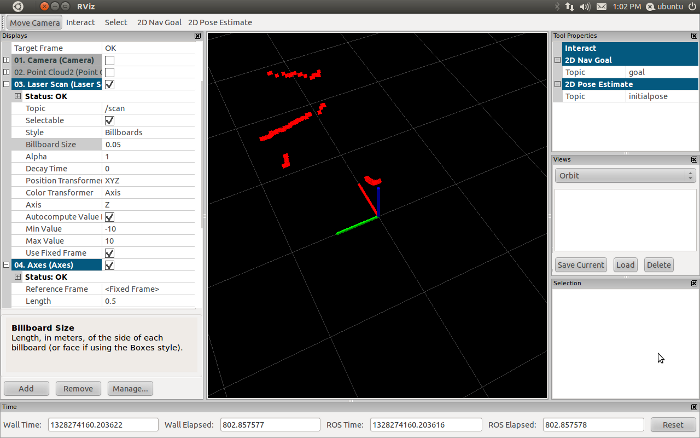Screen dimensions: 700x438
Task: Click the Add display button
Action: [x=26, y=388]
